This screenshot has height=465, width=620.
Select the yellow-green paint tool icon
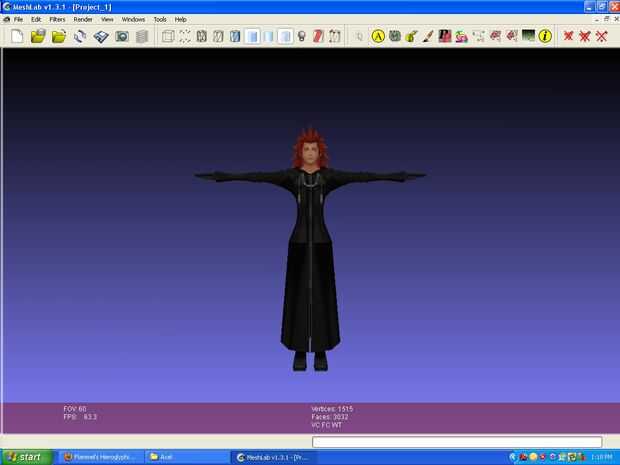pyautogui.click(x=411, y=36)
